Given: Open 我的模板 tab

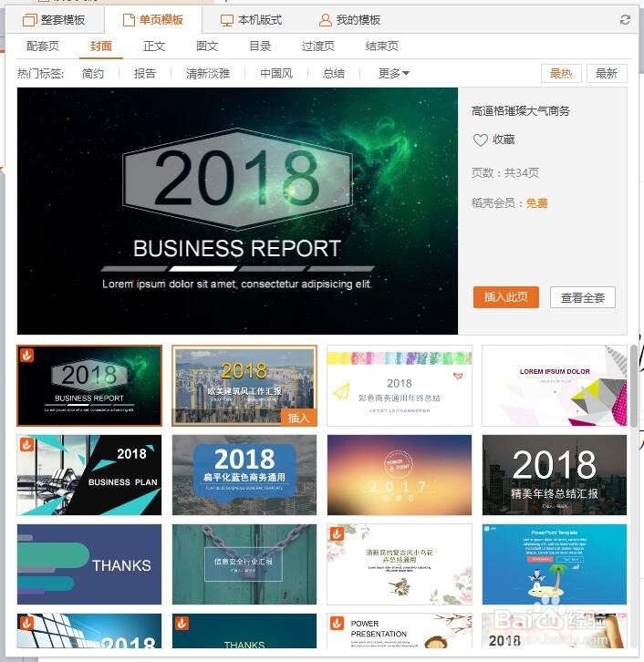Looking at the screenshot, I should click(350, 20).
